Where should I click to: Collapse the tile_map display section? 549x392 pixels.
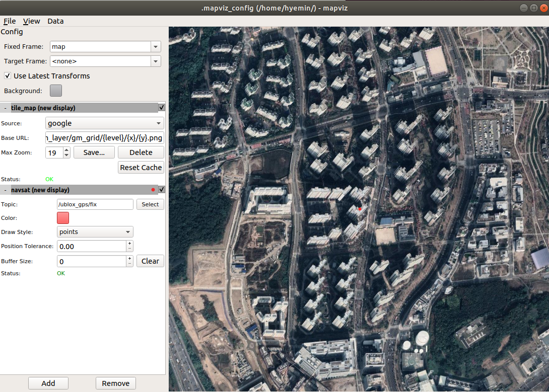coord(5,108)
